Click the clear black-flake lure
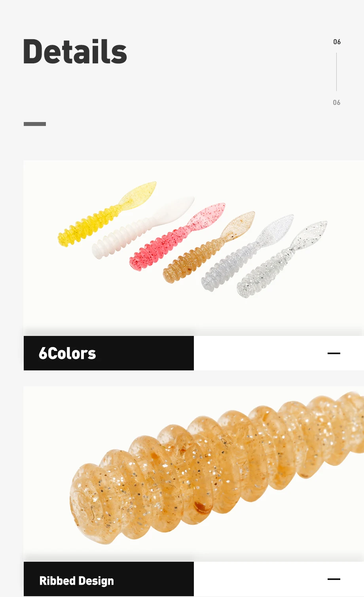The image size is (364, 597). (282, 259)
